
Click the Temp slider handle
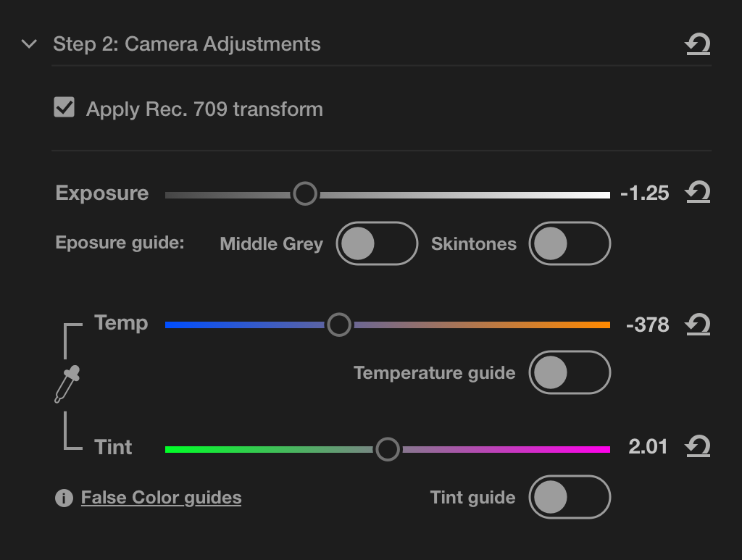339,325
